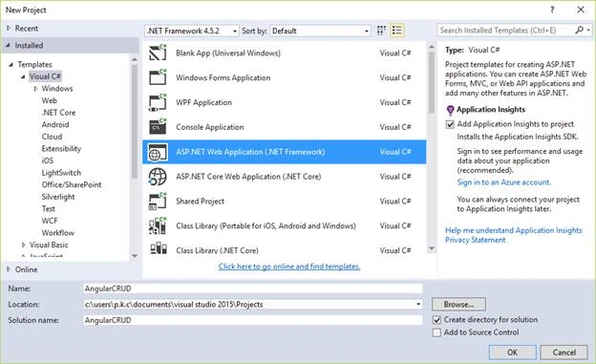Click the Name input field
596x364 pixels.
(x=253, y=289)
